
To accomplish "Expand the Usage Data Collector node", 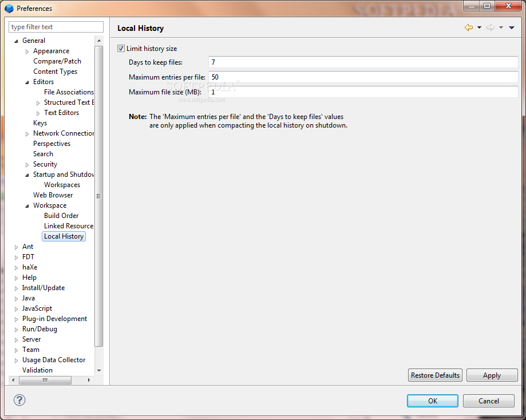I will pyautogui.click(x=16, y=360).
